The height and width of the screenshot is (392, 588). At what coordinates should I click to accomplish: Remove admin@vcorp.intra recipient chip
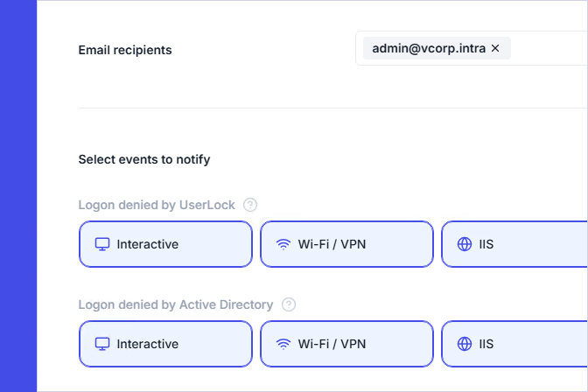(x=495, y=48)
